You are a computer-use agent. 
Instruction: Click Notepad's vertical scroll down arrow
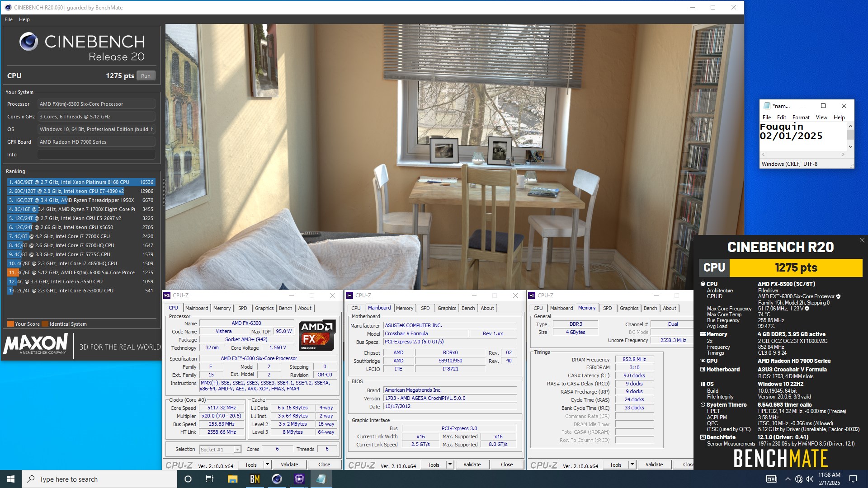(850, 147)
